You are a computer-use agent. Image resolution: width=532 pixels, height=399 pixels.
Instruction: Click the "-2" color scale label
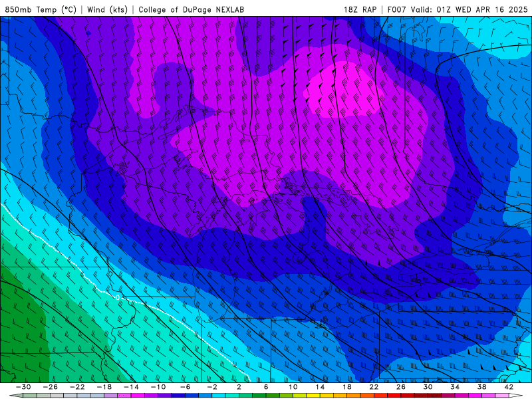click(212, 387)
